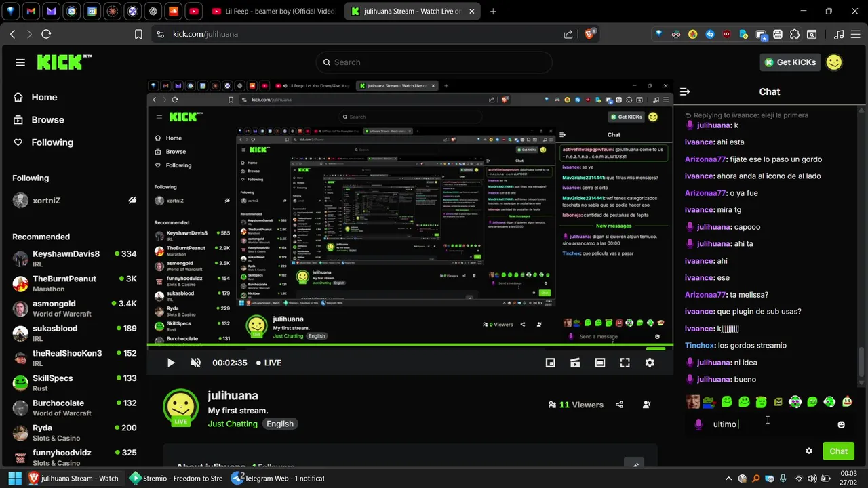
Task: Go back in browser history
Action: (12, 34)
